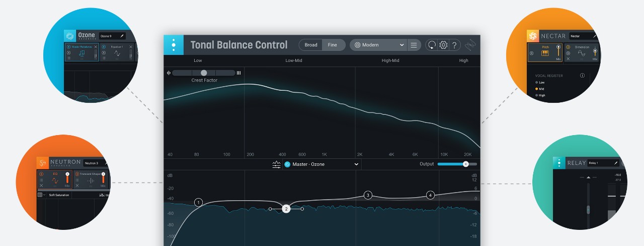This screenshot has height=246, width=644.
Task: Click the Vocal Register info icon
Action: coord(582,76)
